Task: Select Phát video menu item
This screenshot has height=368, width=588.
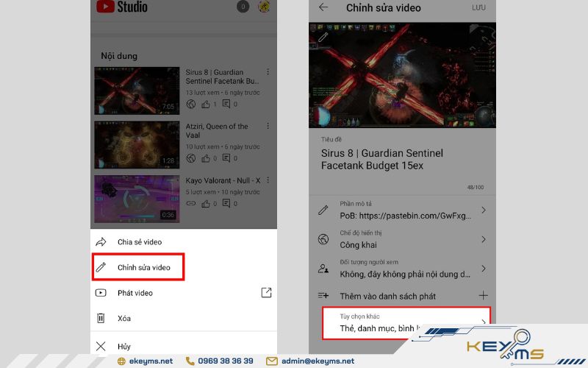Action: (184, 292)
